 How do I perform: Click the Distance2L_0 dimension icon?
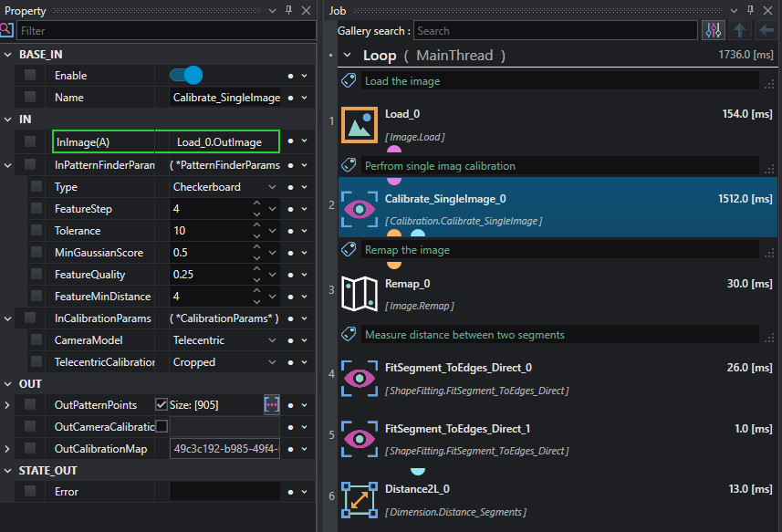(x=360, y=499)
